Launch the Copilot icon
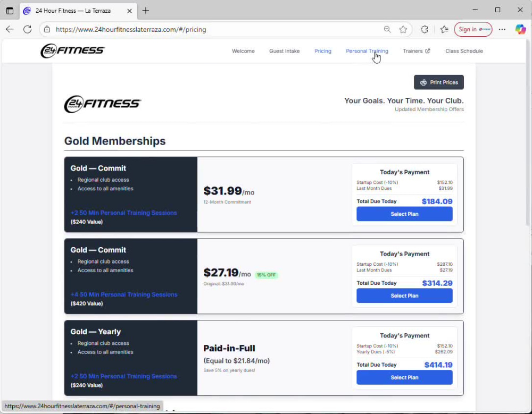The height and width of the screenshot is (414, 532). [x=520, y=30]
